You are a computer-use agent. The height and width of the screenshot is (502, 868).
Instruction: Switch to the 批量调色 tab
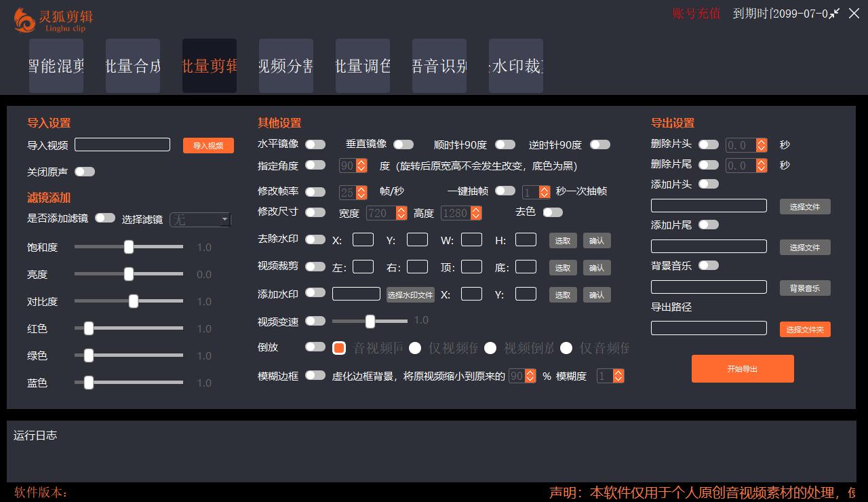pyautogui.click(x=363, y=65)
